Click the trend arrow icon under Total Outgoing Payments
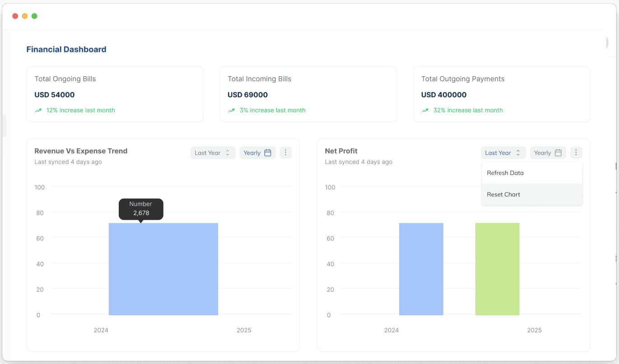619x364 pixels. point(425,110)
